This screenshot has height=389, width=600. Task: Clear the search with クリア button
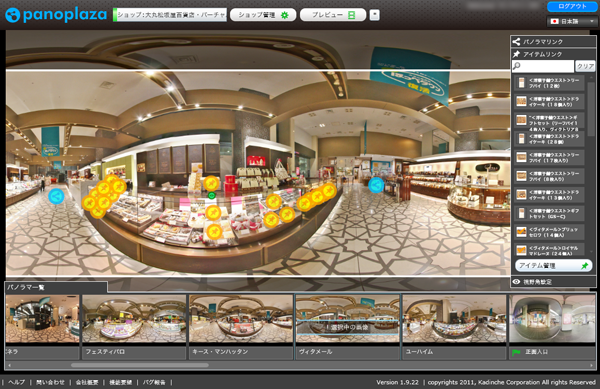(585, 66)
